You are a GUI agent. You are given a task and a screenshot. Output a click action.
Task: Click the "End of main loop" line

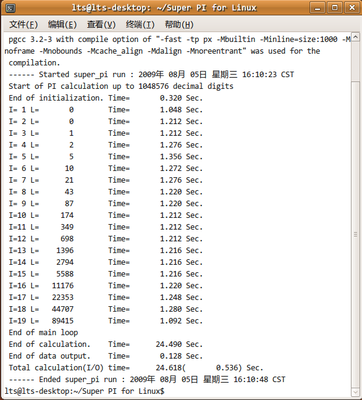(43, 332)
